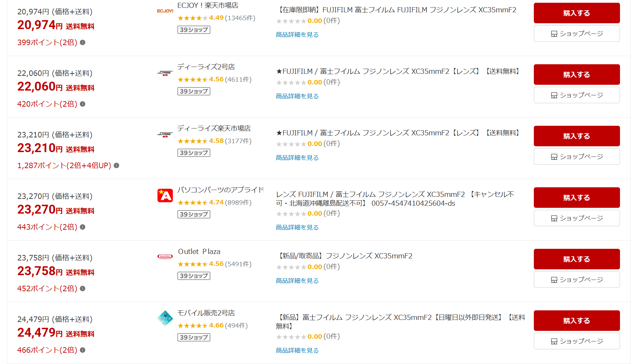
Task: Open ショップページ for ディーライズ楽天市場店
Action: tap(576, 157)
